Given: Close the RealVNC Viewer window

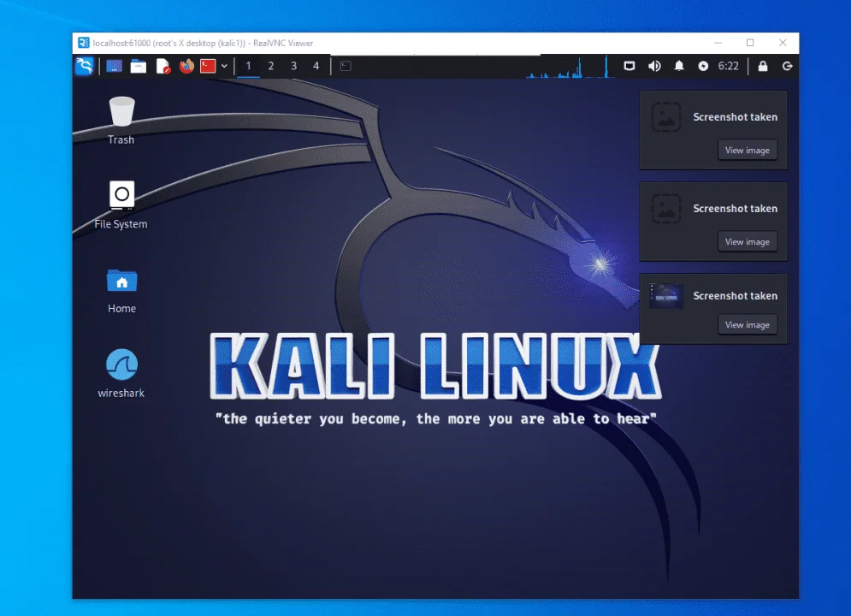Looking at the screenshot, I should pyautogui.click(x=783, y=43).
